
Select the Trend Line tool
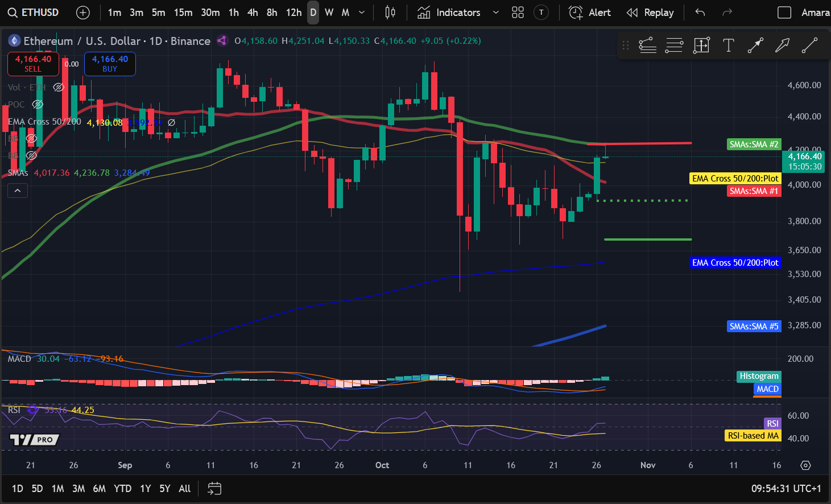(x=809, y=45)
